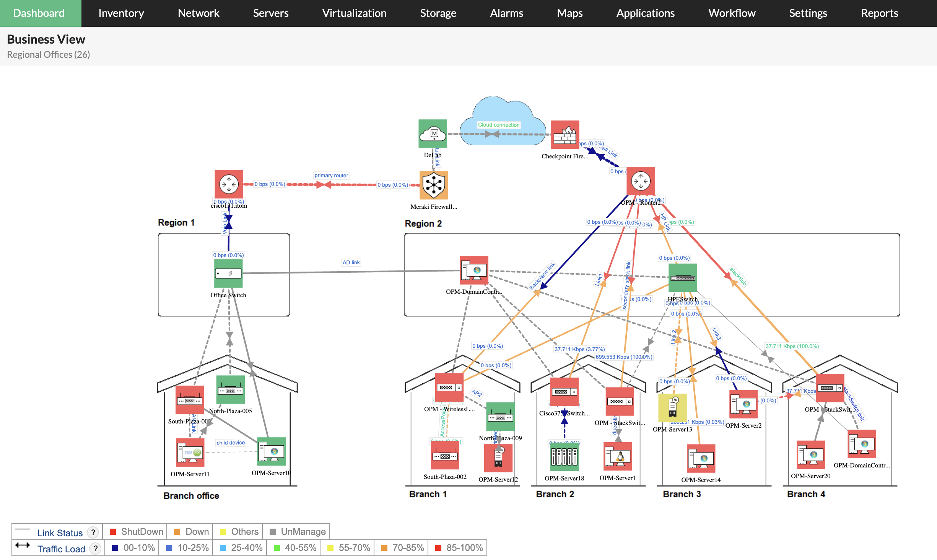The image size is (937, 560).
Task: Click the ShutDown red legend swatch
Action: [x=113, y=532]
